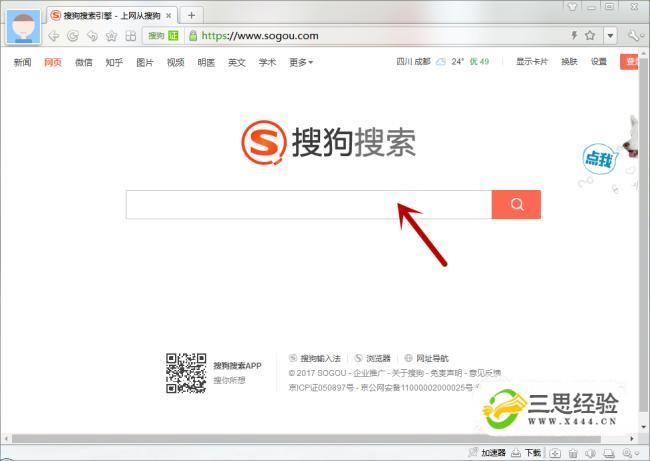Click the refresh page icon
Screen dimensions: 650x461
tap(73, 36)
